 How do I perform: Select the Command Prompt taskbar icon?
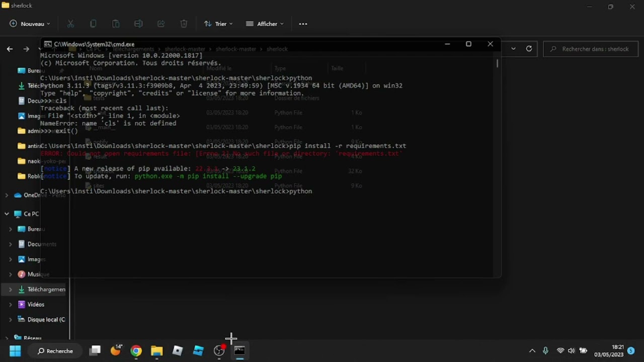click(239, 351)
